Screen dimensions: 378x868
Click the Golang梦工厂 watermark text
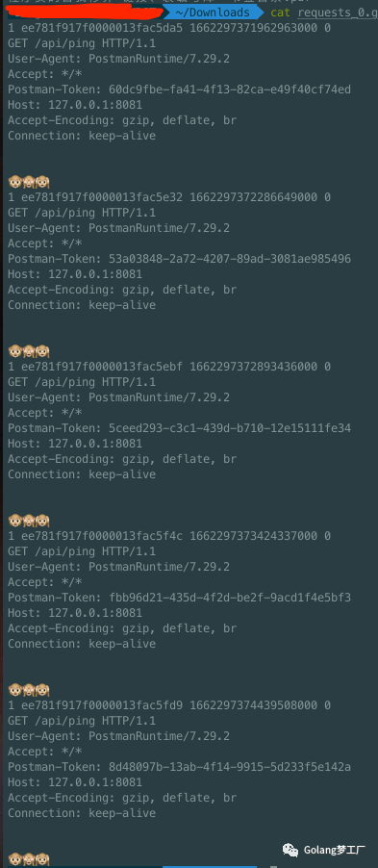coord(335,850)
